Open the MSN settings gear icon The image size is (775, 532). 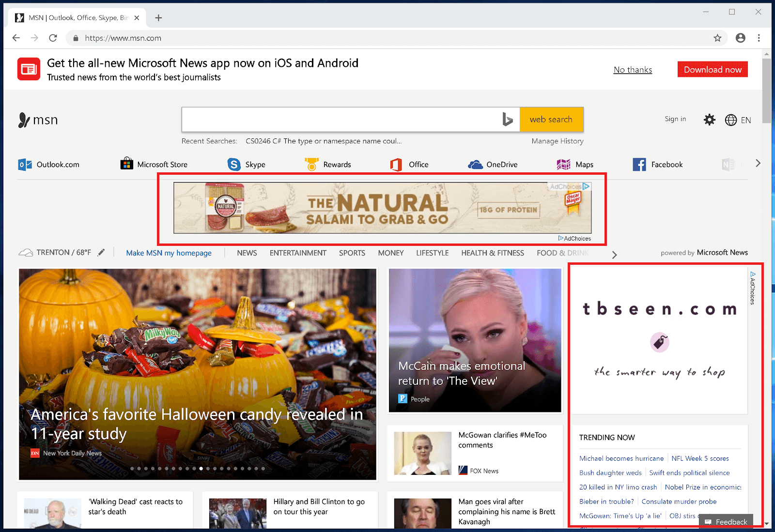(x=709, y=119)
